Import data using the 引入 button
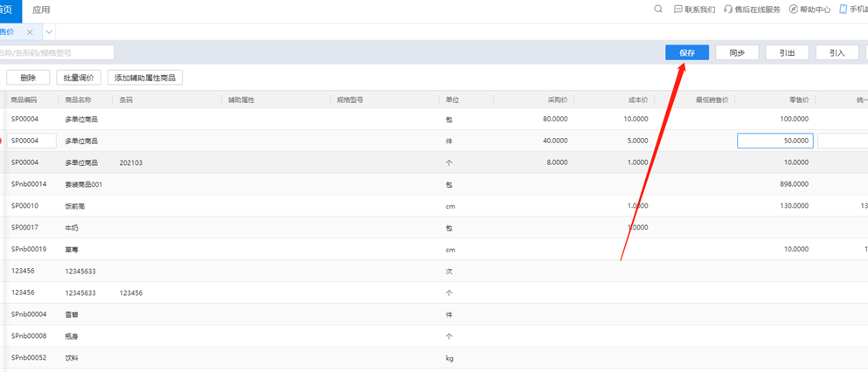Viewport: 868px width, 372px height. click(x=837, y=52)
